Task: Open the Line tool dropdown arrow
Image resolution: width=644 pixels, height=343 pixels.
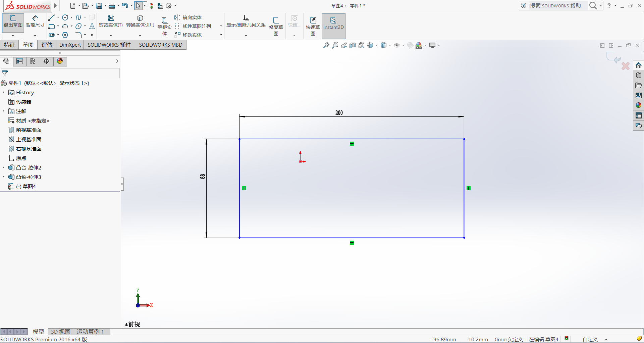Action: click(58, 17)
